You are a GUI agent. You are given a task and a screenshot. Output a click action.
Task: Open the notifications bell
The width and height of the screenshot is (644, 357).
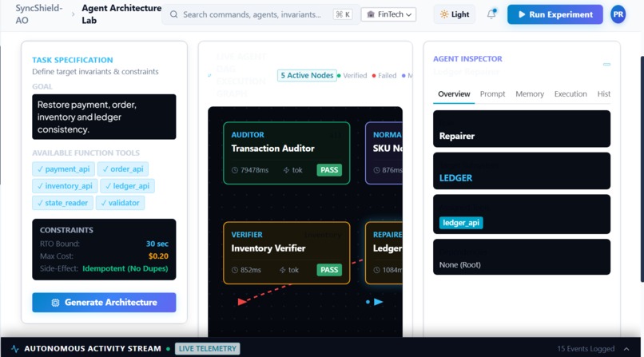491,14
